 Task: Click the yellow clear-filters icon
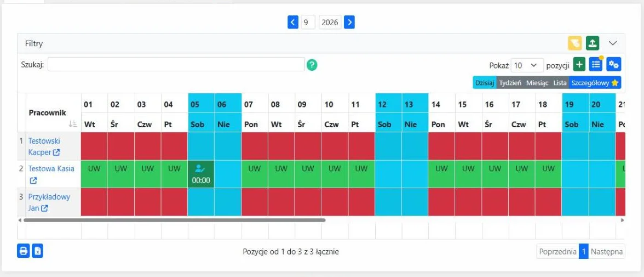point(574,43)
